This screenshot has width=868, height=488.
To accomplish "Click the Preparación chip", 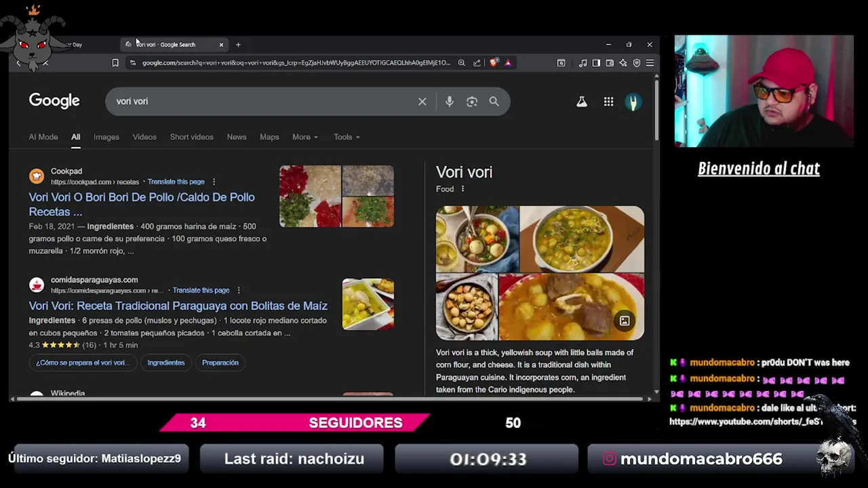I will point(220,363).
